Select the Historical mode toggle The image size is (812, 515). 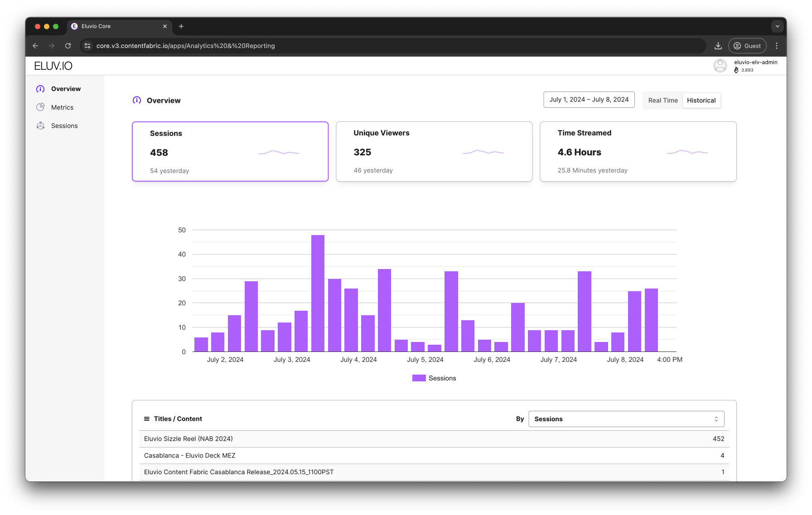tap(701, 101)
